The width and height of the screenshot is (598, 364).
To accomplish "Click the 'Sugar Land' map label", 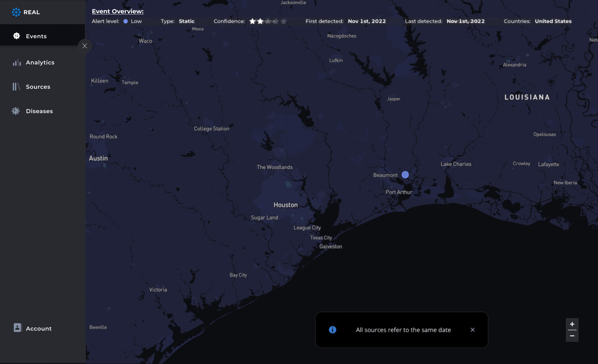I will tap(264, 218).
